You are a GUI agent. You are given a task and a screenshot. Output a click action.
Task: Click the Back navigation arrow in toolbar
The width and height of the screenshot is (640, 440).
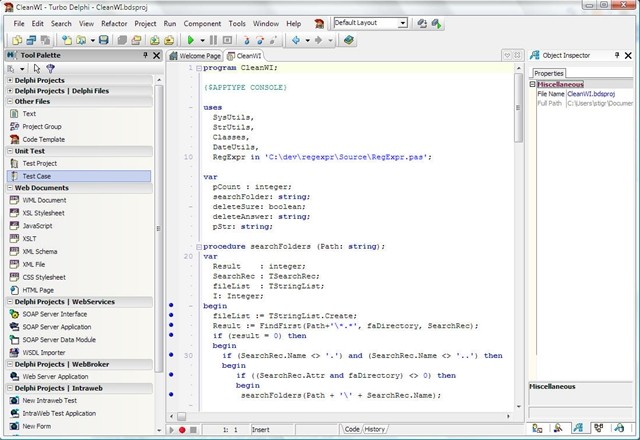click(296, 41)
